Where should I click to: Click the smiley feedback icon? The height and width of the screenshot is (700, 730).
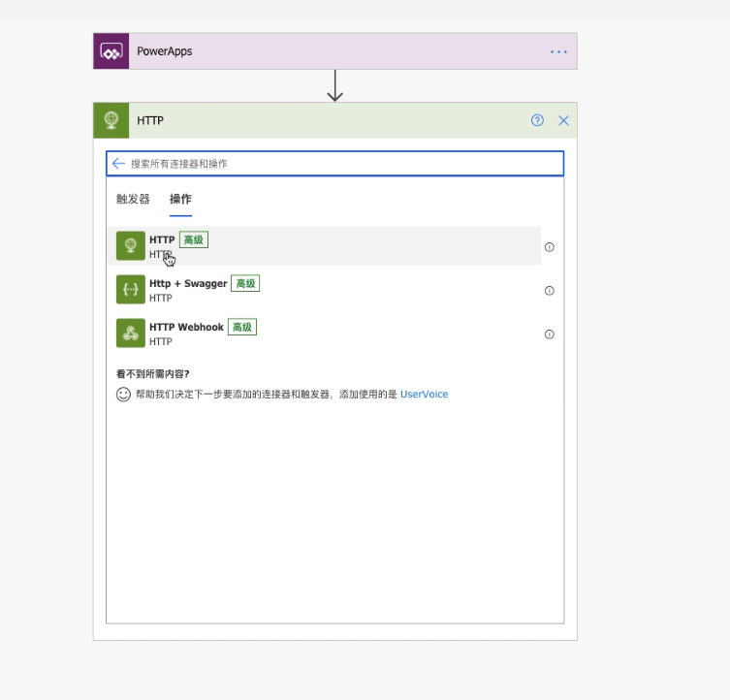(x=123, y=395)
